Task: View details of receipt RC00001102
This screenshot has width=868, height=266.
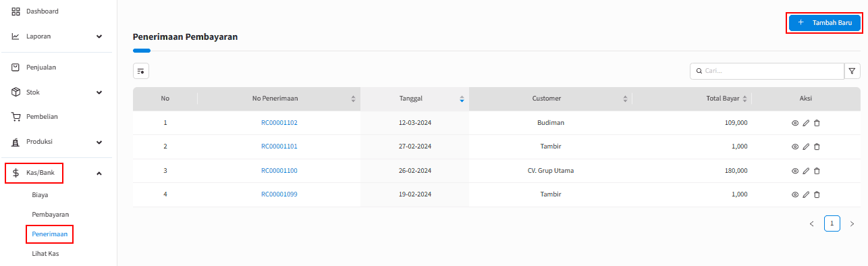Action: click(x=795, y=123)
